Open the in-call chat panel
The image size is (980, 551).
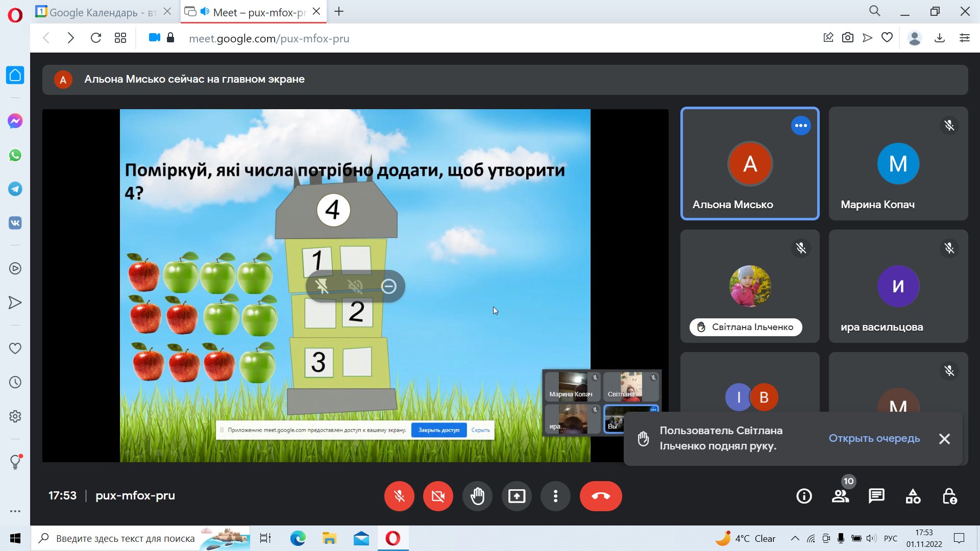(x=876, y=496)
